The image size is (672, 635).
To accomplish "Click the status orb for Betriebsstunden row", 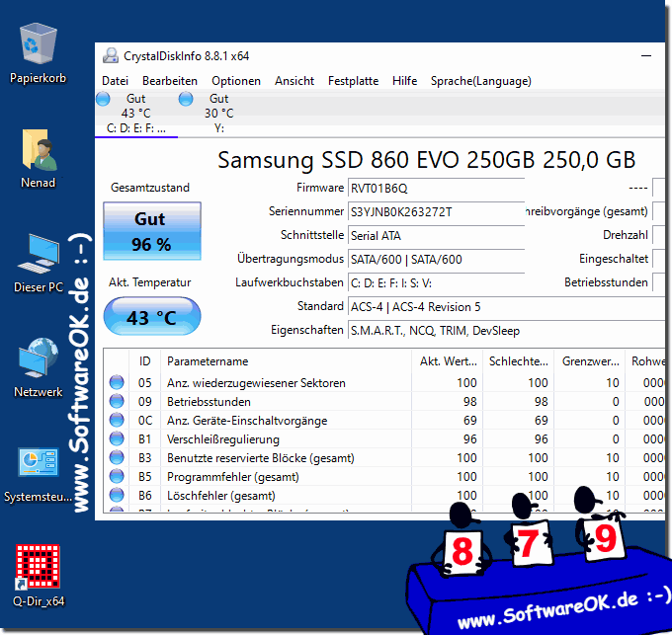I will coord(117,401).
